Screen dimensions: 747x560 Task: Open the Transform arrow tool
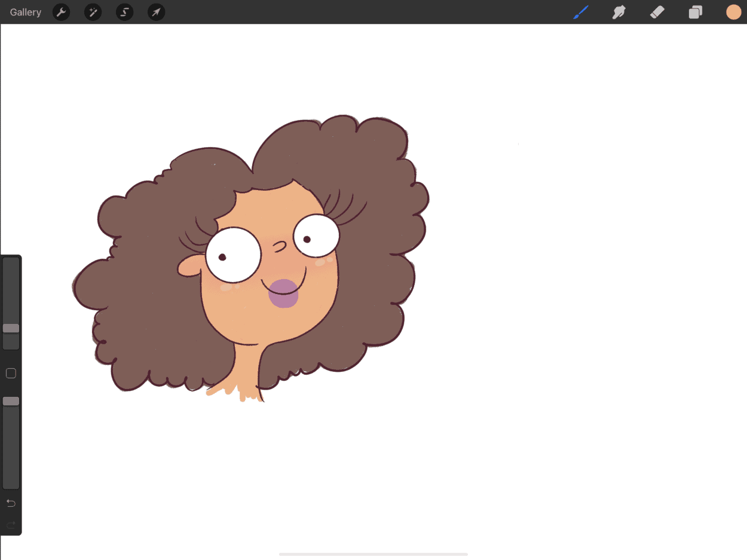click(x=156, y=12)
